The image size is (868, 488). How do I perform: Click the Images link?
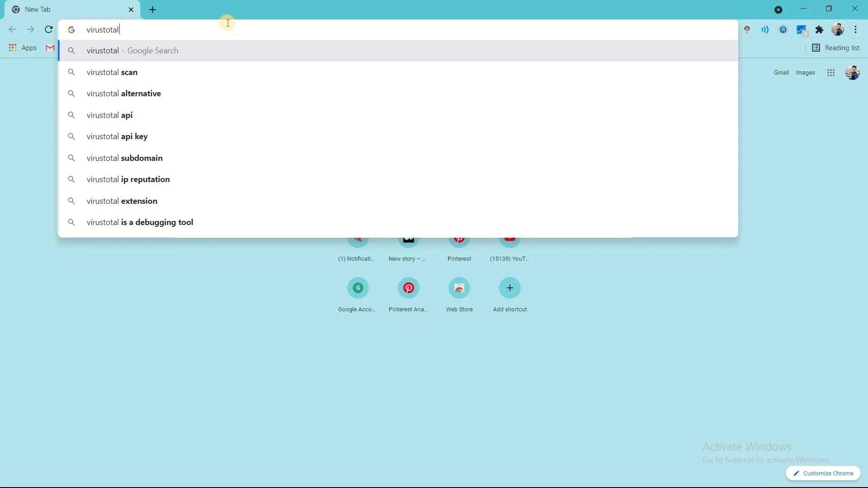click(x=805, y=73)
